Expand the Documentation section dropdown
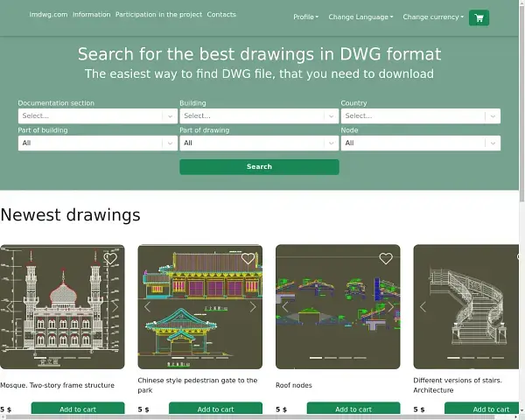The width and height of the screenshot is (525, 420). 97,115
